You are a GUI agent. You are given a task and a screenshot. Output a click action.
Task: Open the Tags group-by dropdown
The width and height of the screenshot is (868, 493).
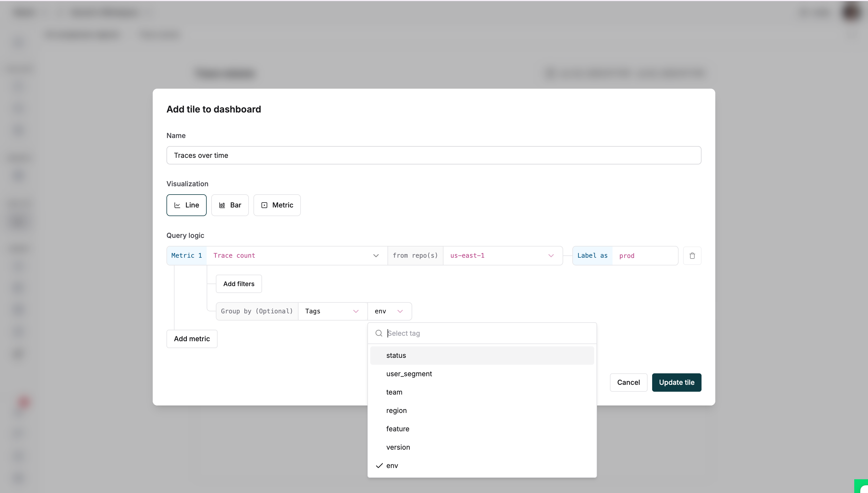(x=356, y=311)
